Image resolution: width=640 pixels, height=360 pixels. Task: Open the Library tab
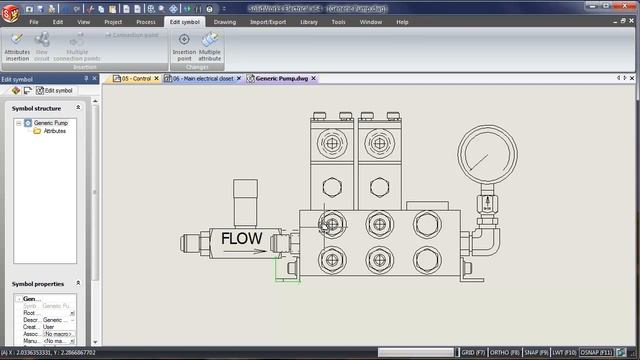(x=309, y=22)
